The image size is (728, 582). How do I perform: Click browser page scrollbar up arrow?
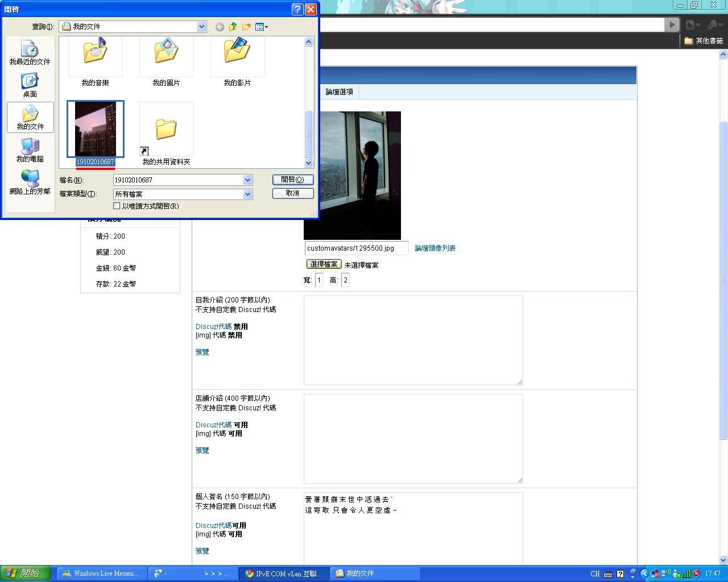(x=723, y=55)
